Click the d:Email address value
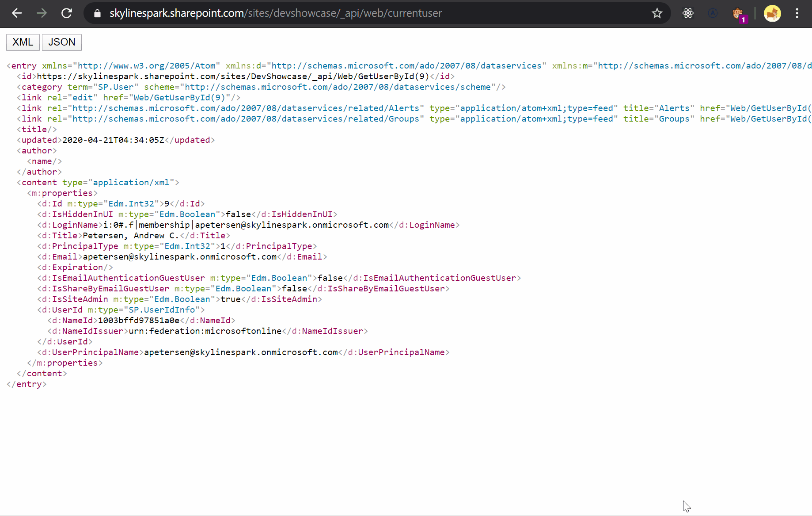This screenshot has width=812, height=516. click(180, 257)
